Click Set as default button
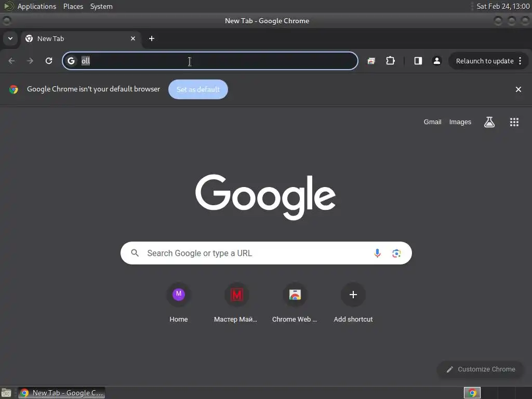 [198, 89]
